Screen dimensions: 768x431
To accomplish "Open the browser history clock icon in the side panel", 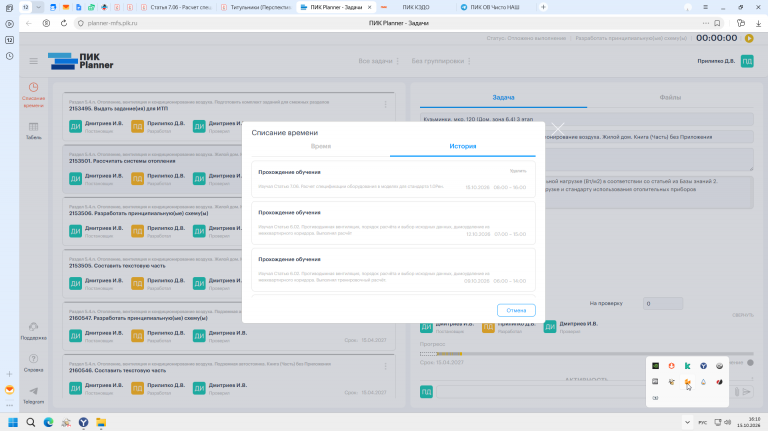I will pyautogui.click(x=9, y=56).
